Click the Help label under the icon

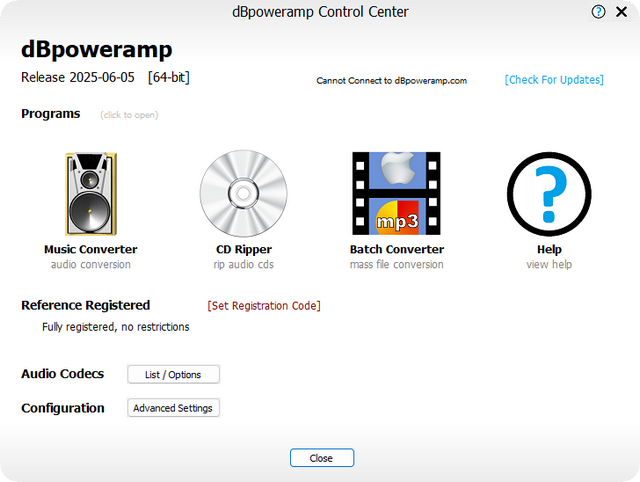[549, 249]
